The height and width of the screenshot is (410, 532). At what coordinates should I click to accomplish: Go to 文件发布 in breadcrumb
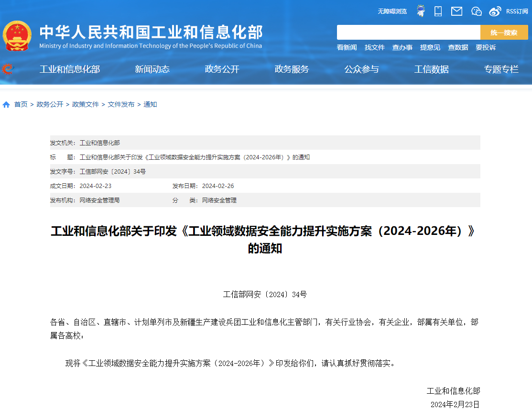pos(121,105)
